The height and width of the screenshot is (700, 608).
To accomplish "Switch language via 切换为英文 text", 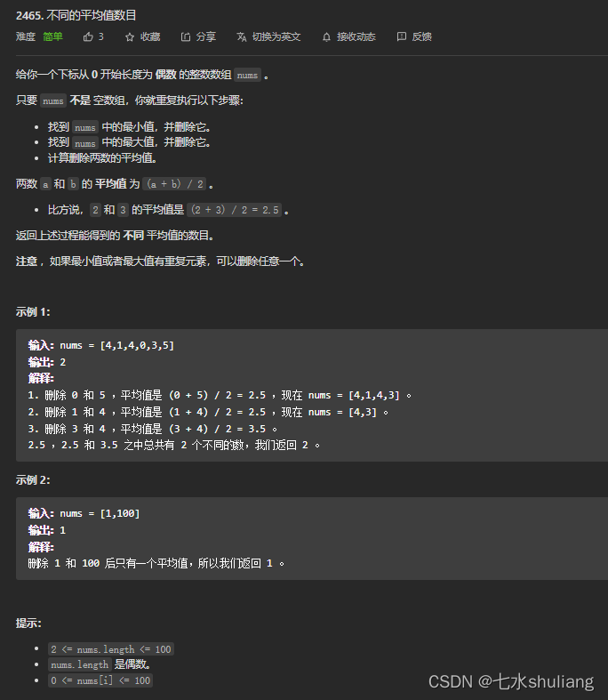I will click(276, 36).
